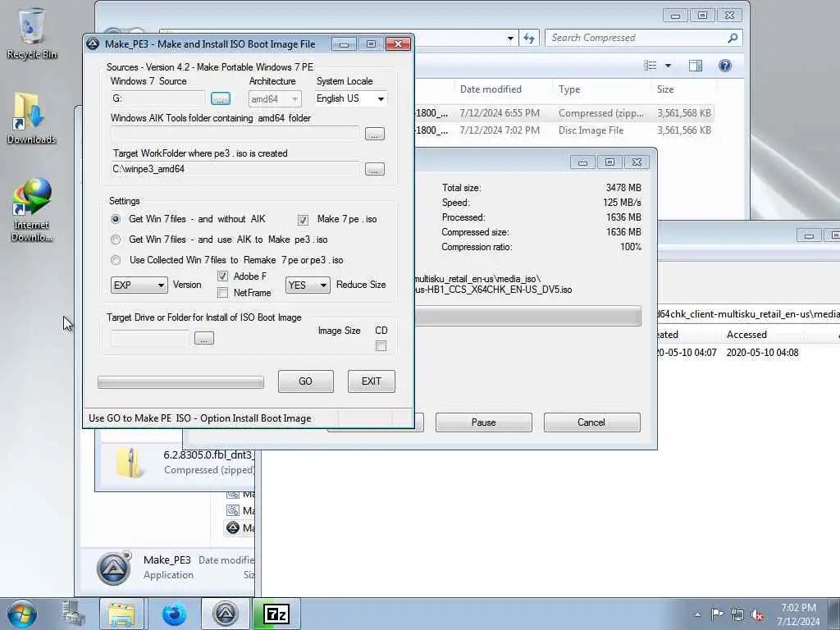The width and height of the screenshot is (840, 630).
Task: Sort by the Size column header
Action: [x=664, y=89]
